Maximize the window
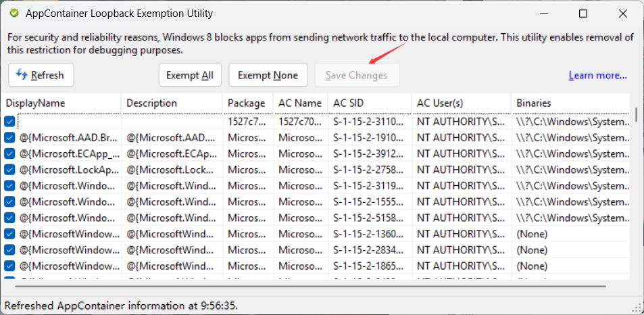 [x=583, y=14]
